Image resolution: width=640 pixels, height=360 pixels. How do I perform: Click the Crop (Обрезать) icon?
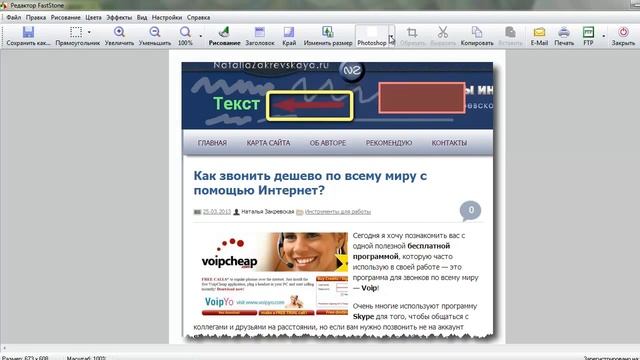pos(412,32)
